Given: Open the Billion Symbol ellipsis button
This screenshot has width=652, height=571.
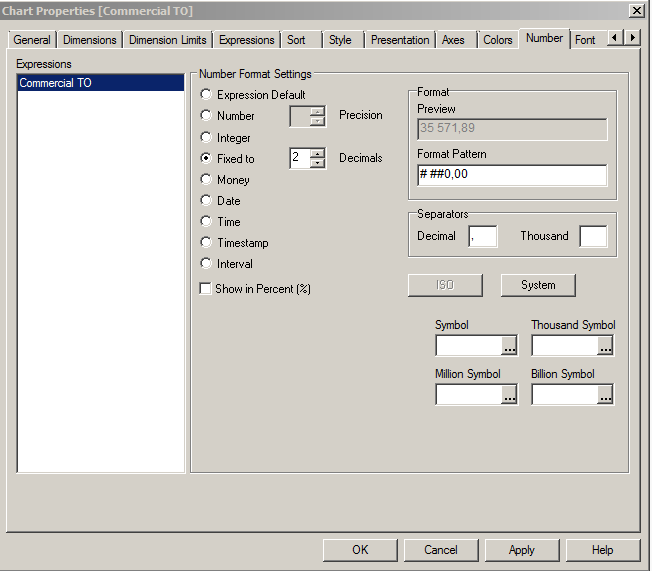Looking at the screenshot, I should coord(605,395).
